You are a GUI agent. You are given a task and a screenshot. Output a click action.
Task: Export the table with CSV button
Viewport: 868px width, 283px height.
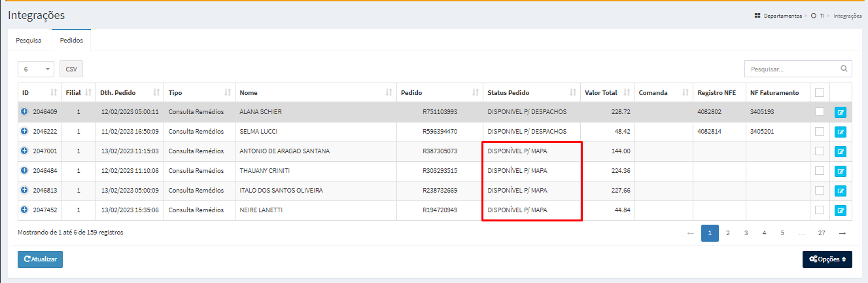(71, 69)
